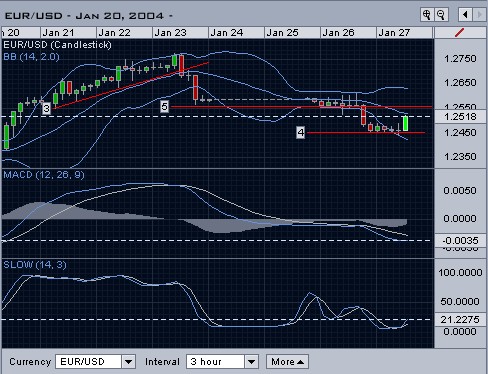Viewport: 488px width, 374px height.
Task: Click the 1.2350 price axis label
Action: (460, 157)
